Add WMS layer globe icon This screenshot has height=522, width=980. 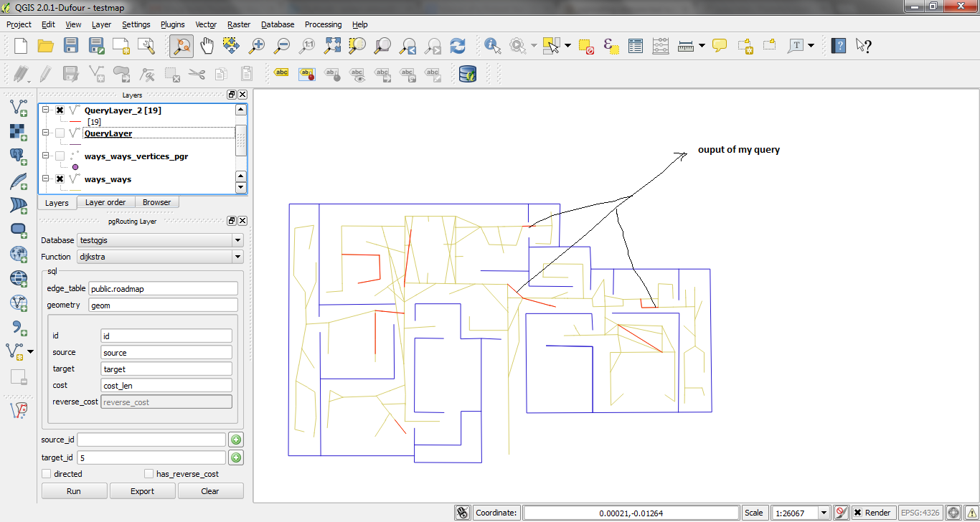[x=19, y=254]
